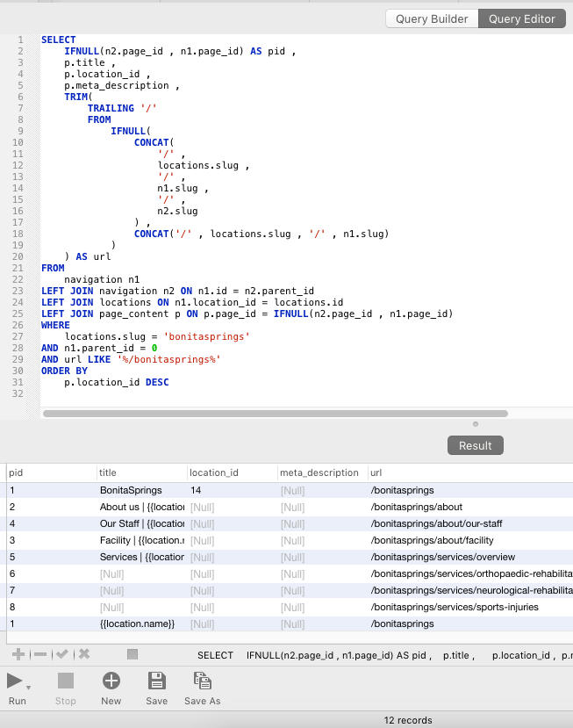
Task: Click the 12 records status text
Action: (408, 720)
